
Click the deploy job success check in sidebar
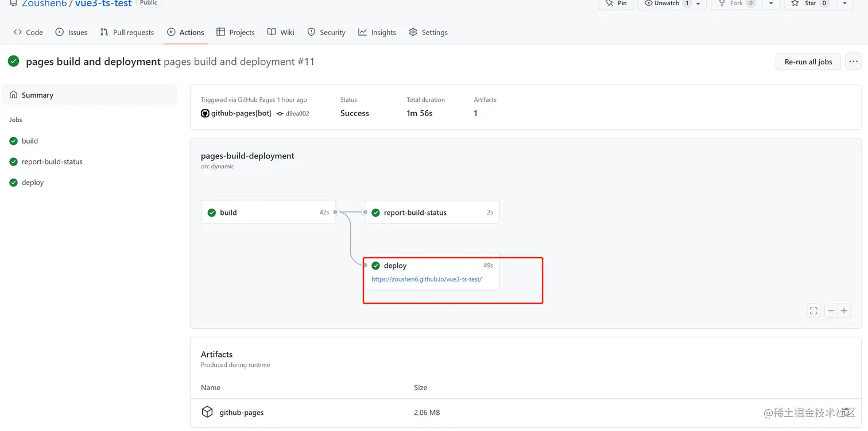[14, 182]
